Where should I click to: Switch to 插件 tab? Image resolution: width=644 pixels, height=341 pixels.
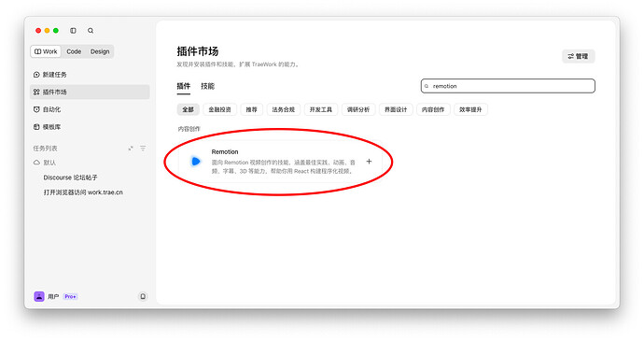click(x=184, y=86)
